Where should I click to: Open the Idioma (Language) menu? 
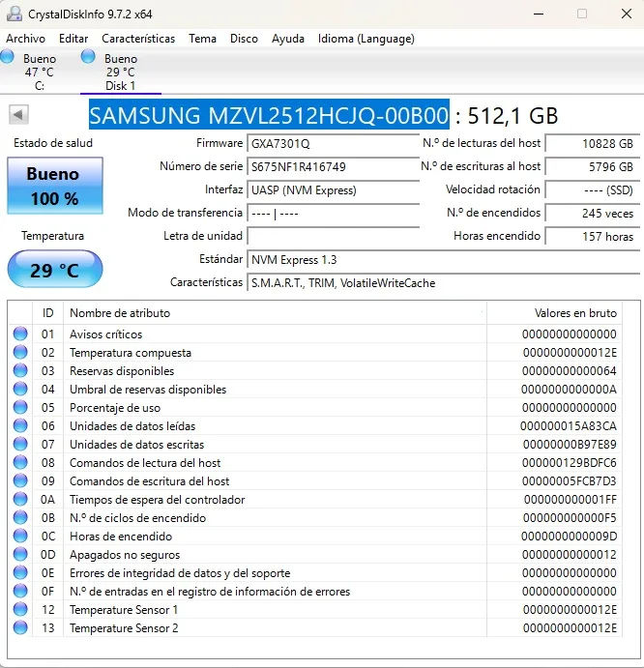[x=366, y=39]
